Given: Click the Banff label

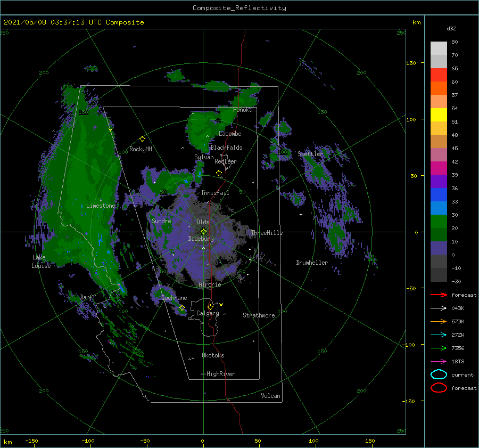Looking at the screenshot, I should tap(88, 297).
